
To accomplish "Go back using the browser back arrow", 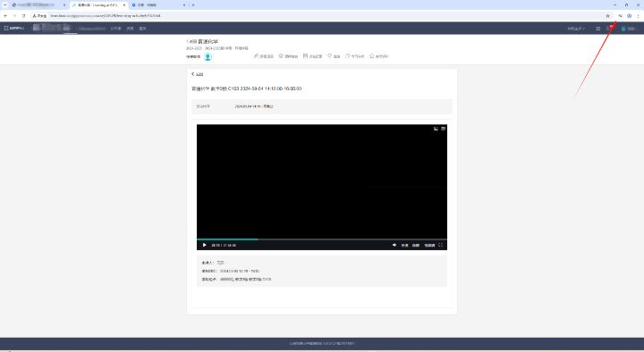I will pos(5,16).
